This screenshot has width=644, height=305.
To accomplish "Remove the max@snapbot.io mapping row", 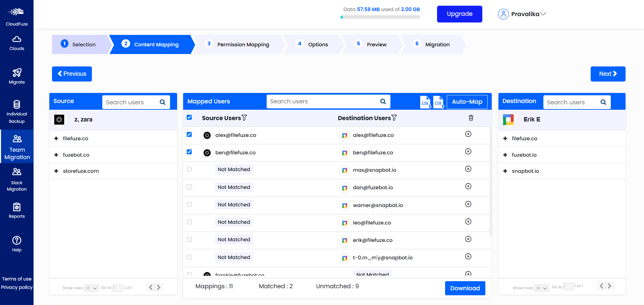I will click(468, 169).
